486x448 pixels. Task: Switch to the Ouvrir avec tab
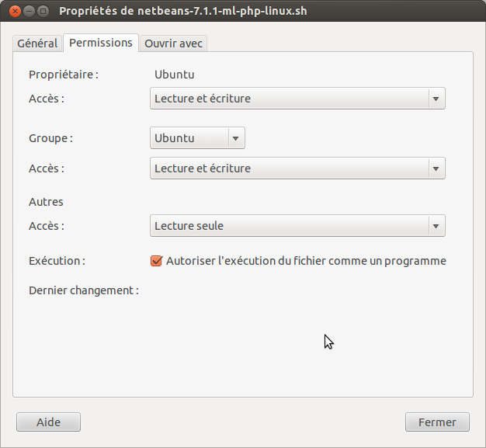[173, 43]
